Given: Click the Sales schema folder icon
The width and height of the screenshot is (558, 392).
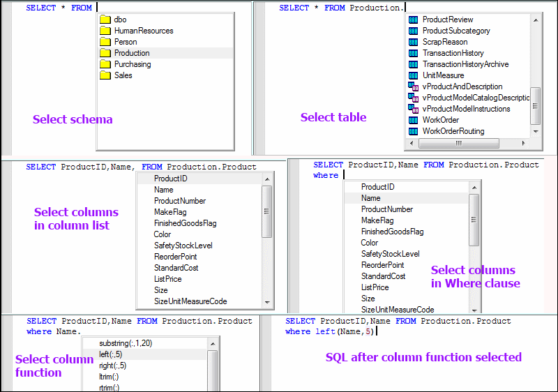Looking at the screenshot, I should (x=105, y=75).
